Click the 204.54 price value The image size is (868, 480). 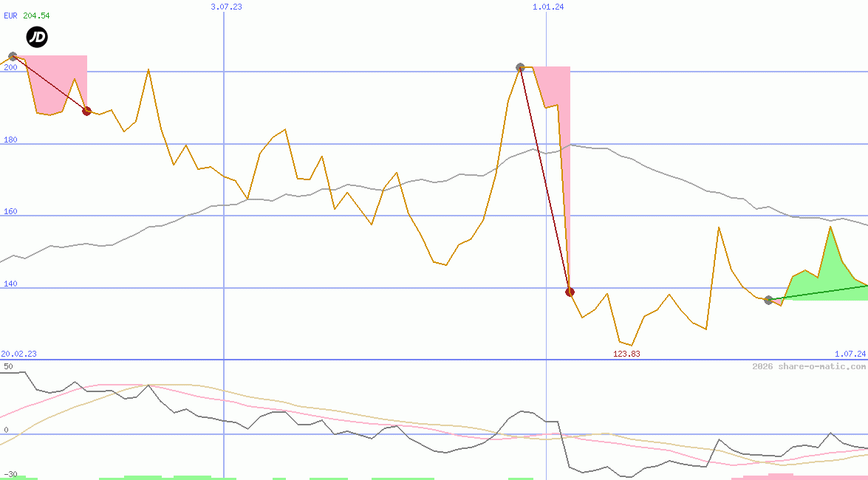point(36,16)
